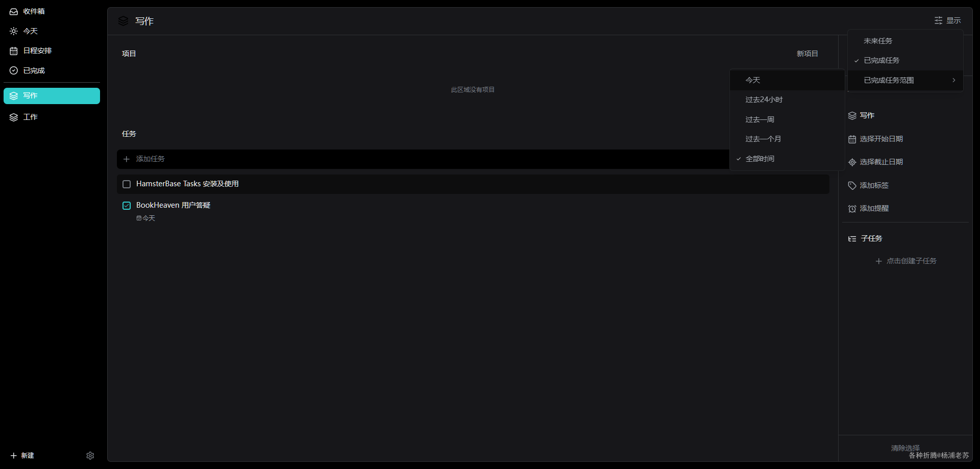Click the 新项目 button

(x=807, y=54)
